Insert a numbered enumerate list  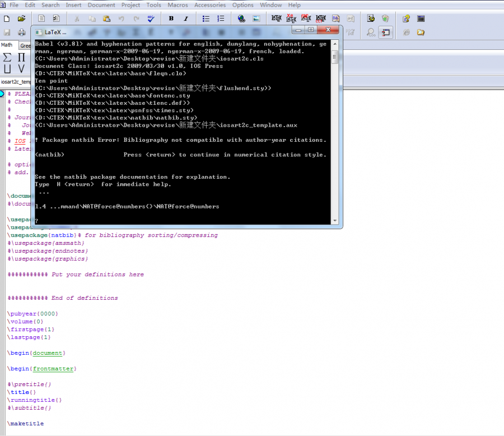coord(221,18)
